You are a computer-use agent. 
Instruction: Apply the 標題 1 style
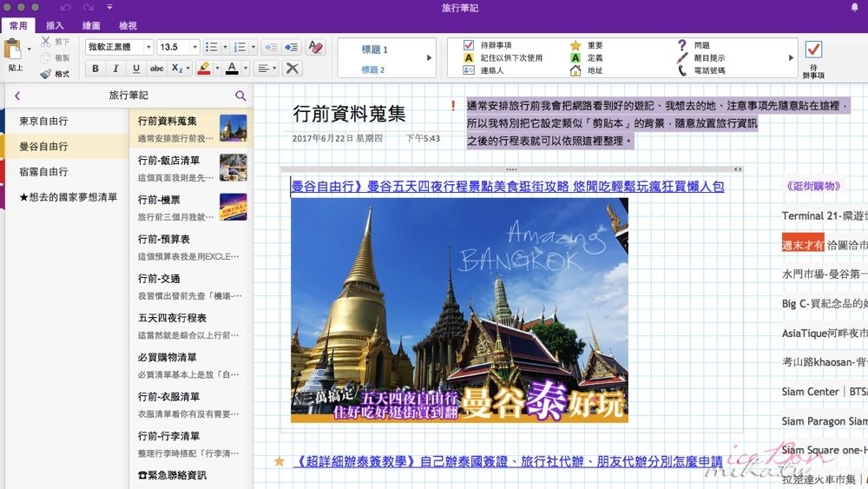pos(375,50)
